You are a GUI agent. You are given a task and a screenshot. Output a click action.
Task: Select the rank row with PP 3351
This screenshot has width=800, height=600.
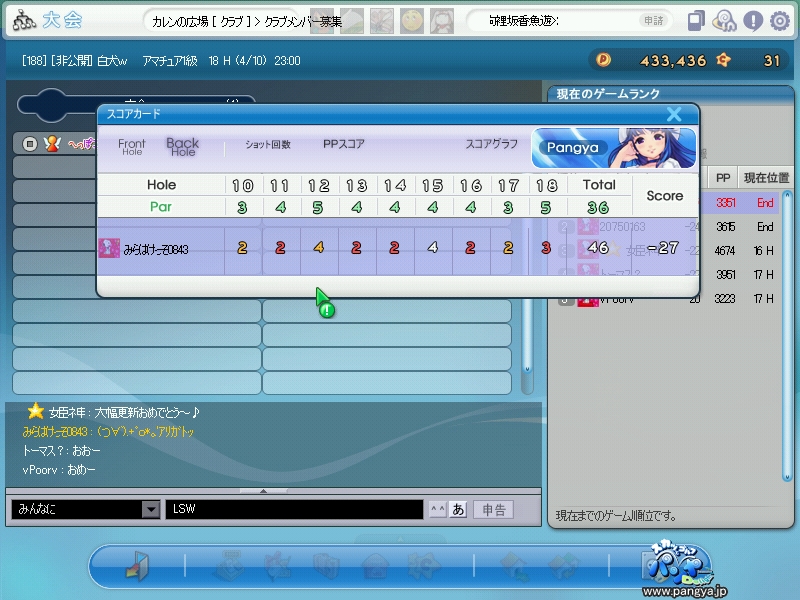click(x=739, y=203)
